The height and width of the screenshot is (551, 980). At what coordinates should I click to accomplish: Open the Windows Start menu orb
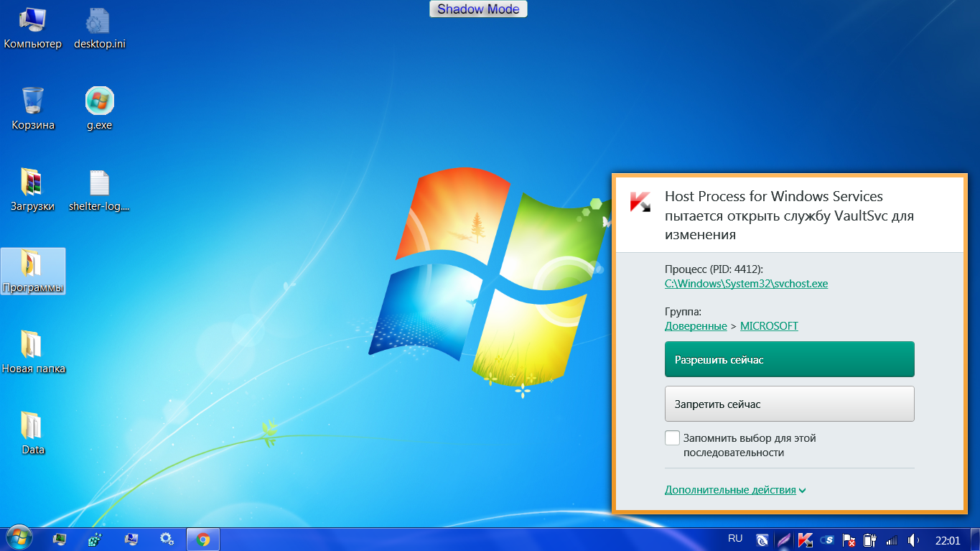click(19, 538)
